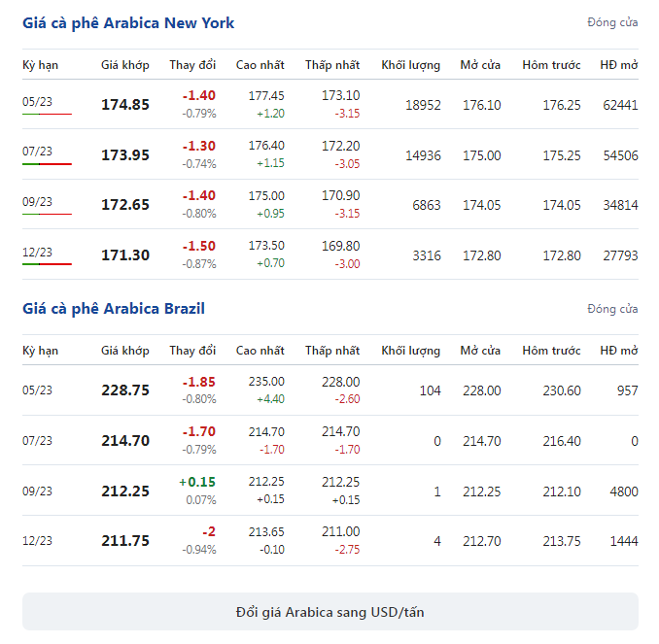
Task: Click the +0.15 change for Brazil 09/23
Action: (197, 482)
